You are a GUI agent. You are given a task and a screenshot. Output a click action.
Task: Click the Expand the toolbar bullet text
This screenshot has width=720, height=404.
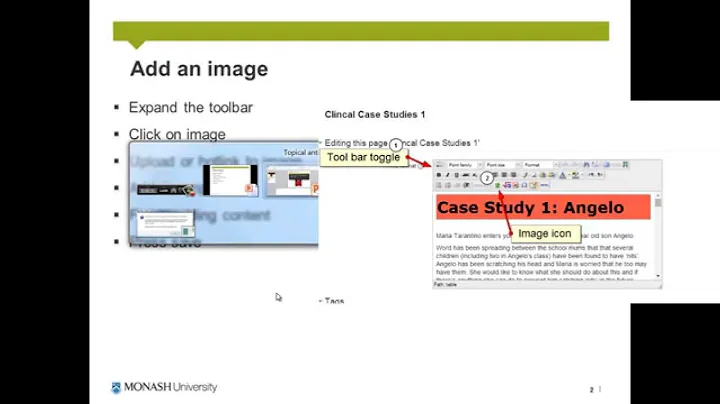[x=191, y=107]
